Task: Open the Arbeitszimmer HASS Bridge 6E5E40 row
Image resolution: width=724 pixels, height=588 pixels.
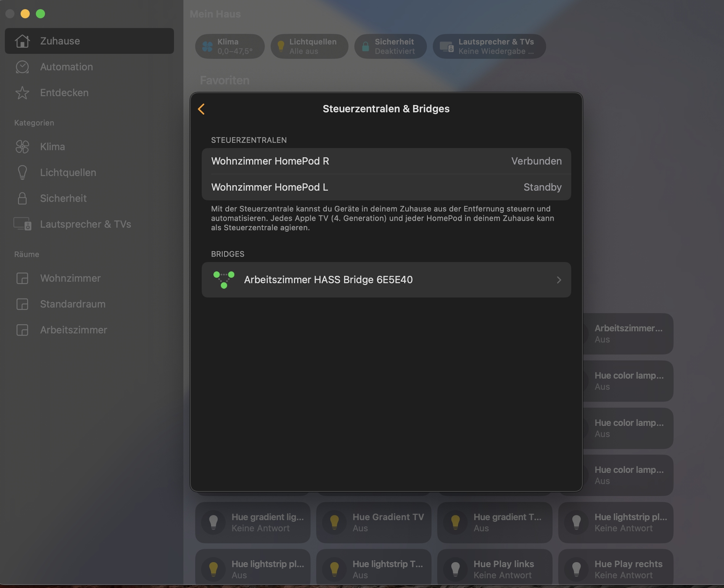Action: click(386, 280)
